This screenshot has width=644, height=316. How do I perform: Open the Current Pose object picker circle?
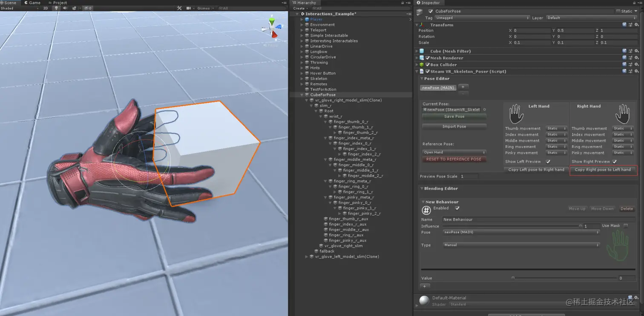(484, 110)
